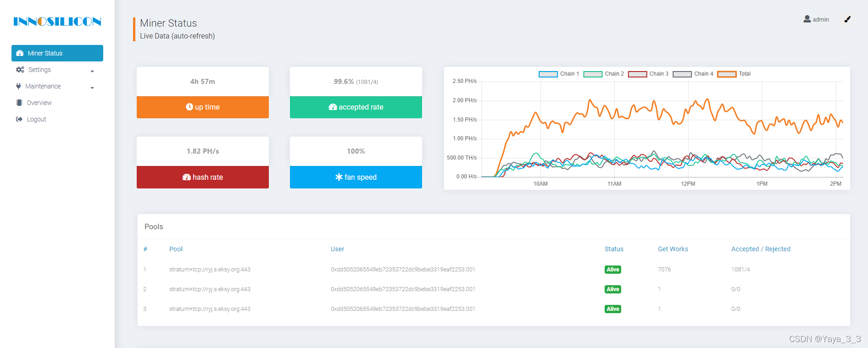The height and width of the screenshot is (348, 868).
Task: Click pool 3 stratum URL
Action: click(210, 309)
